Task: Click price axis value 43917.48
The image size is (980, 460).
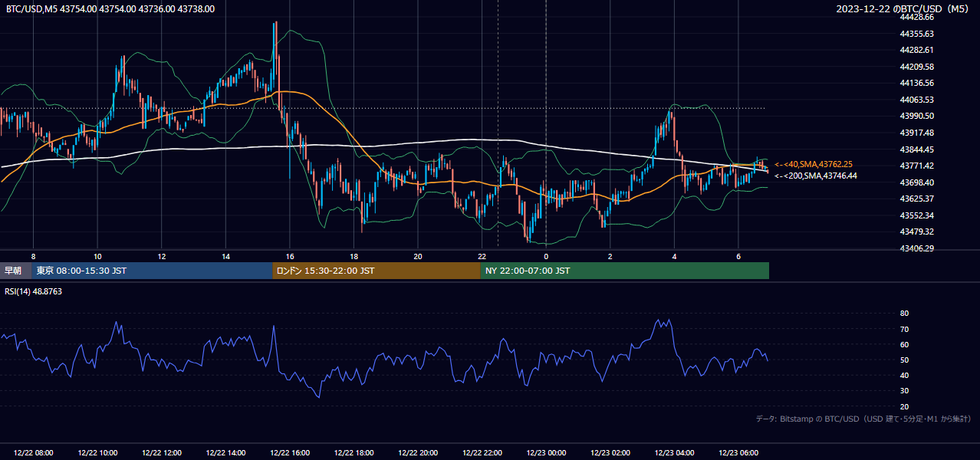Action: pos(916,133)
